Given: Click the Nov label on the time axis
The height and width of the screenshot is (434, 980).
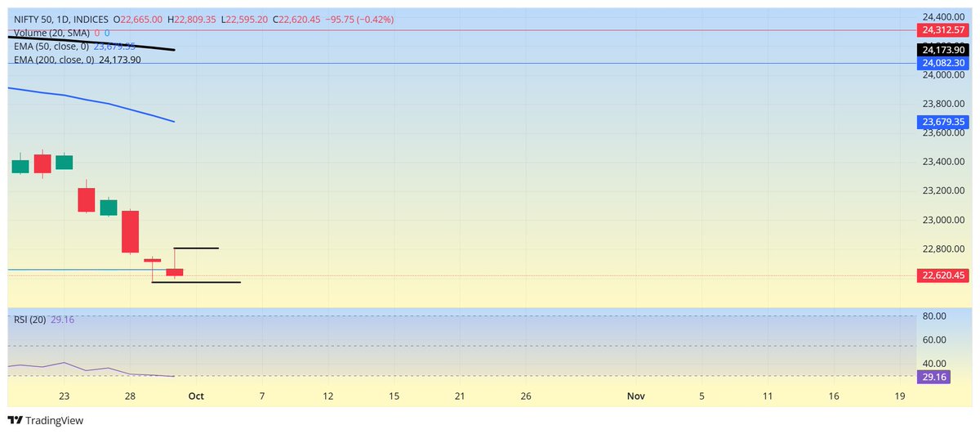Looking at the screenshot, I should 636,396.
